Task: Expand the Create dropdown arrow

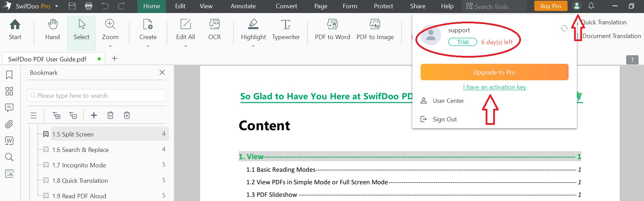Action: pyautogui.click(x=148, y=46)
